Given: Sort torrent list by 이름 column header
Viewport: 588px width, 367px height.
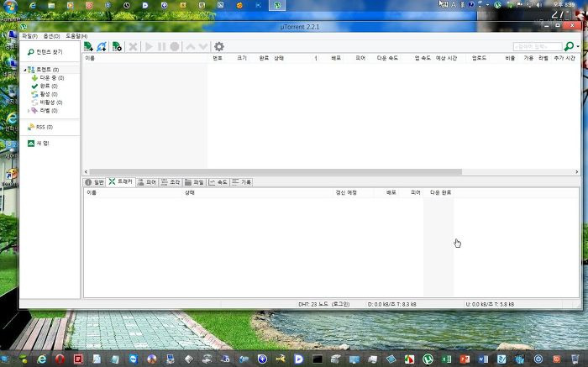Looking at the screenshot, I should (x=90, y=58).
